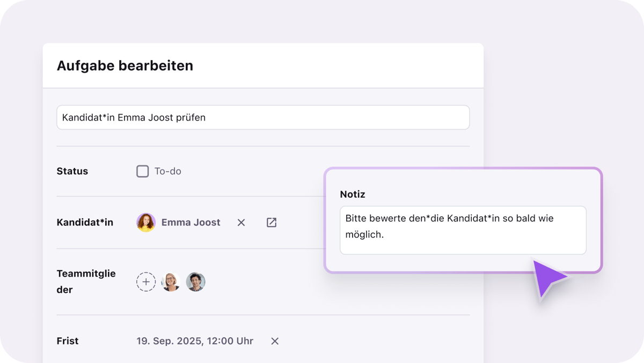Click the To-do status label text
This screenshot has height=363, width=644.
point(168,172)
